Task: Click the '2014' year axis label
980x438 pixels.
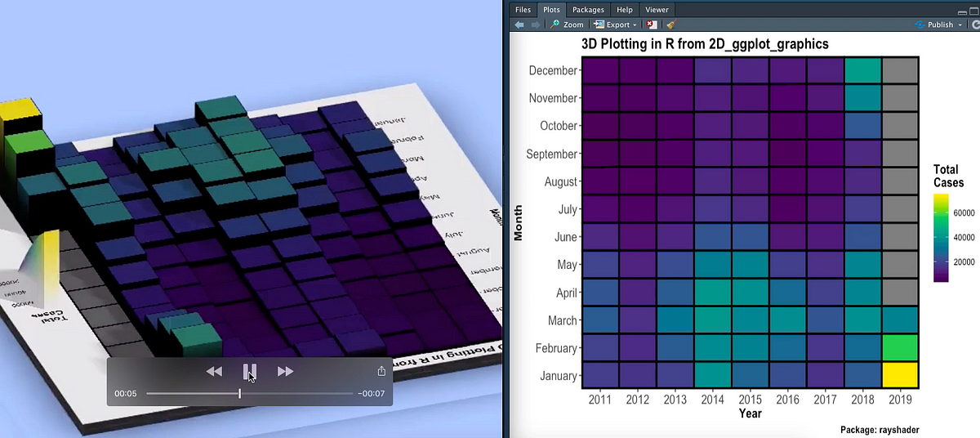Action: point(713,400)
